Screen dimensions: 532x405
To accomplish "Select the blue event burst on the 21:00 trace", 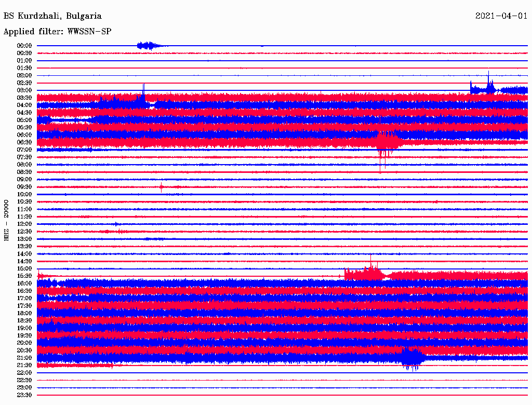I will point(413,358).
